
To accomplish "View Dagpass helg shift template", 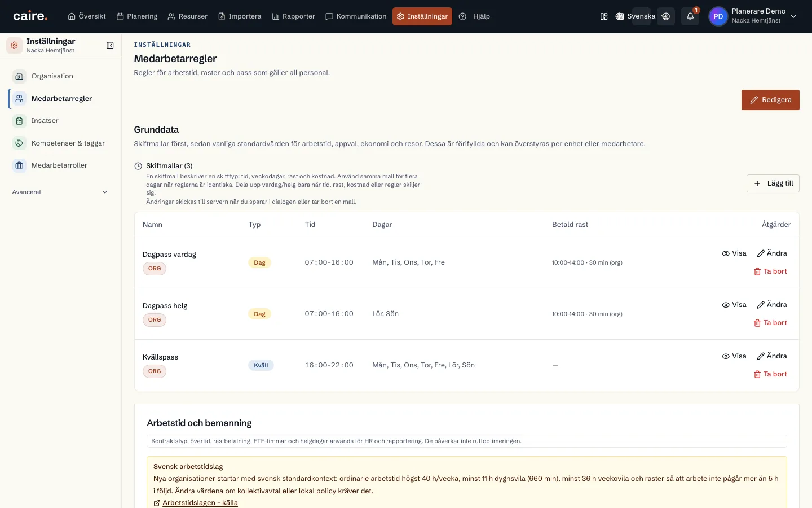I will click(734, 305).
